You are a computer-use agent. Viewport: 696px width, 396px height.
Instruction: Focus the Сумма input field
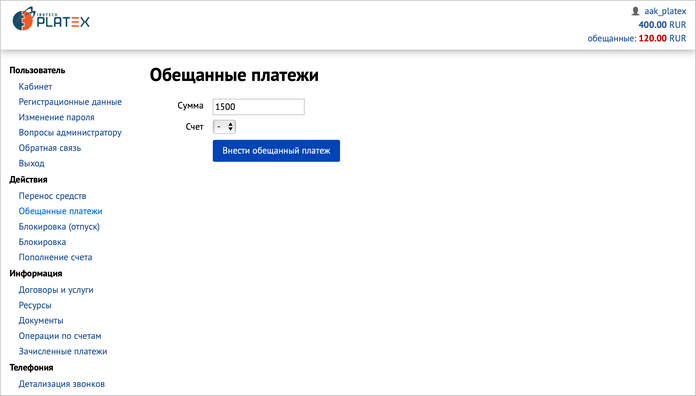[259, 107]
